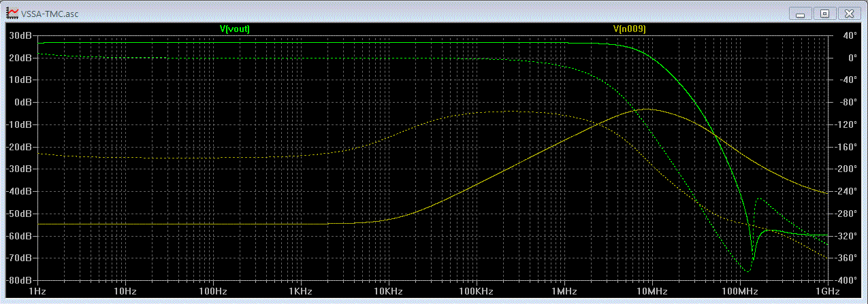Click the 10KHz frequency axis label

tap(389, 291)
